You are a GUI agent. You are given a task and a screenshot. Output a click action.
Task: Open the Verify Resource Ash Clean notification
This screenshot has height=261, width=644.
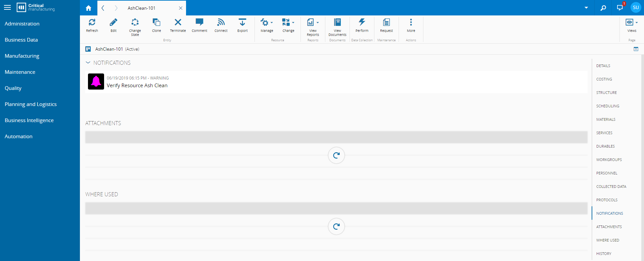(x=137, y=86)
